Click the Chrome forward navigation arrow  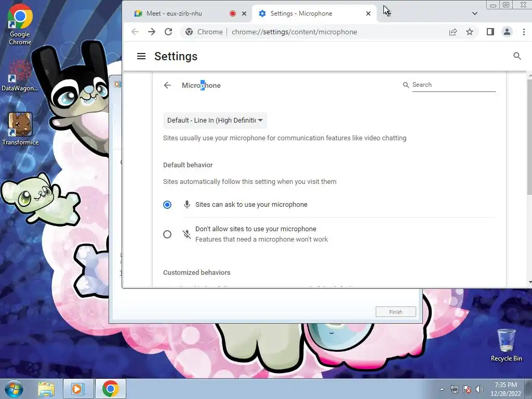pyautogui.click(x=152, y=32)
